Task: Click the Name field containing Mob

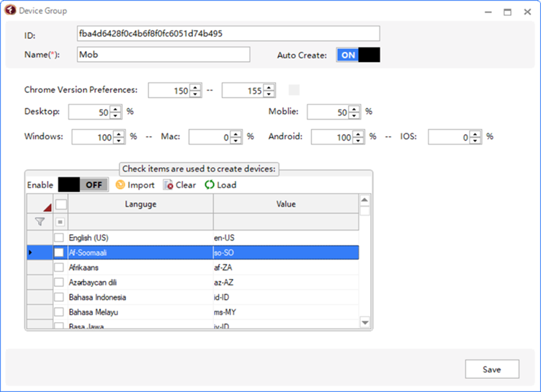Action: [164, 55]
